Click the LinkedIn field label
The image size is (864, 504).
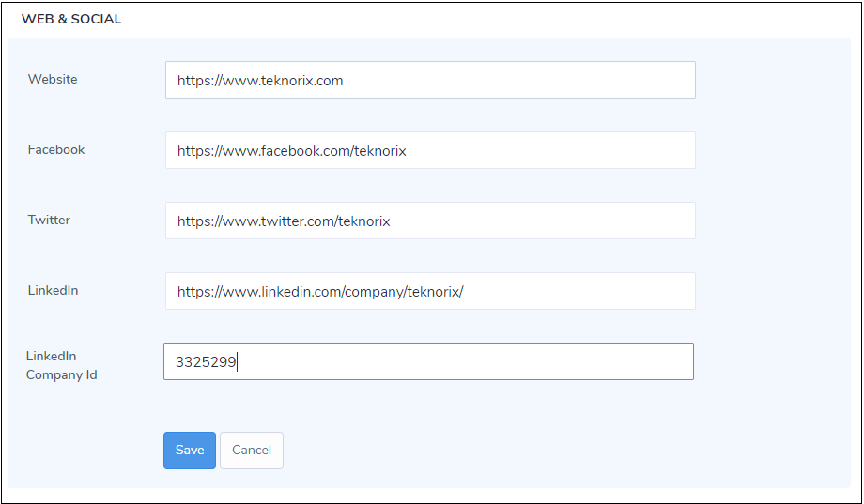coord(53,291)
